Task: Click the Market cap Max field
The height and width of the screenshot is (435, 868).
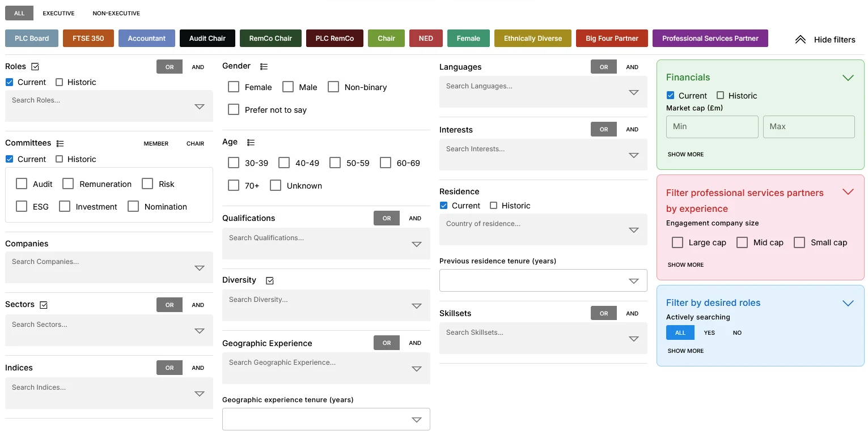Action: point(809,127)
